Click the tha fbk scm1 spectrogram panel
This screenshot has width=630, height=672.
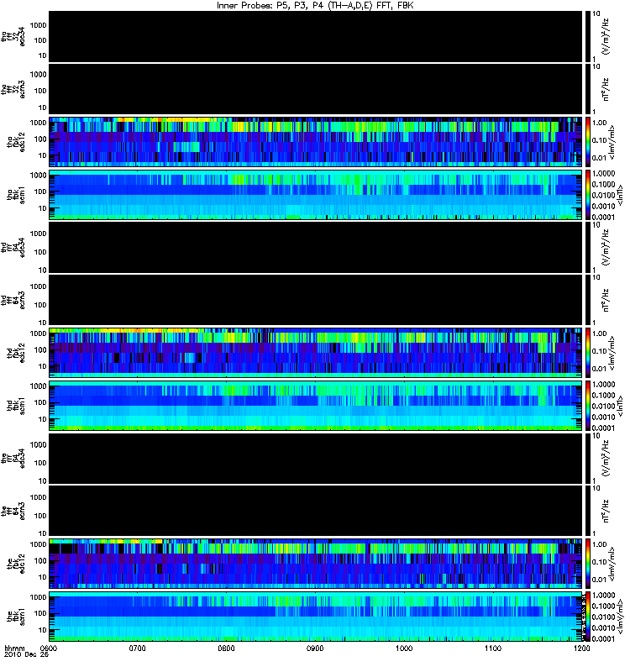(316, 195)
